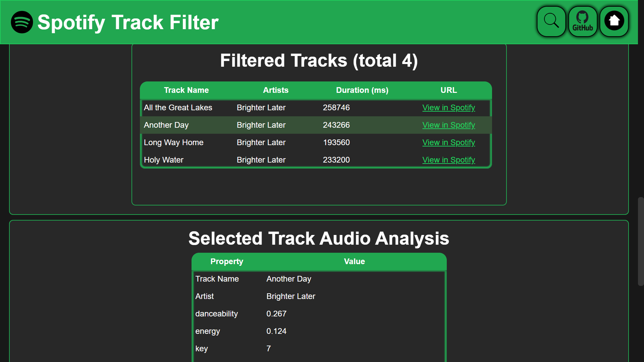The width and height of the screenshot is (644, 362).
Task: Open View in Spotify for All the Great Lakes
Action: [448, 108]
